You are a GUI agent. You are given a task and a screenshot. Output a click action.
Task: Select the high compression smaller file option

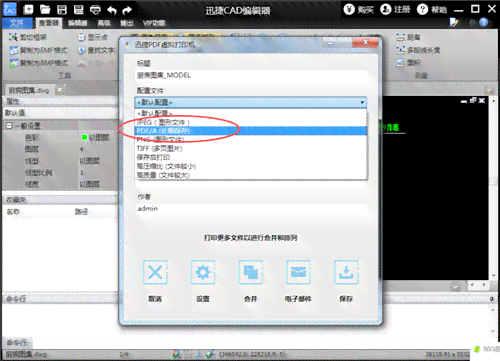(251, 166)
